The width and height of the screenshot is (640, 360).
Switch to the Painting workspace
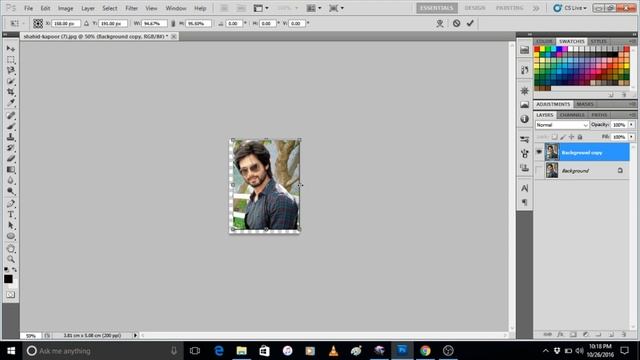pyautogui.click(x=509, y=8)
